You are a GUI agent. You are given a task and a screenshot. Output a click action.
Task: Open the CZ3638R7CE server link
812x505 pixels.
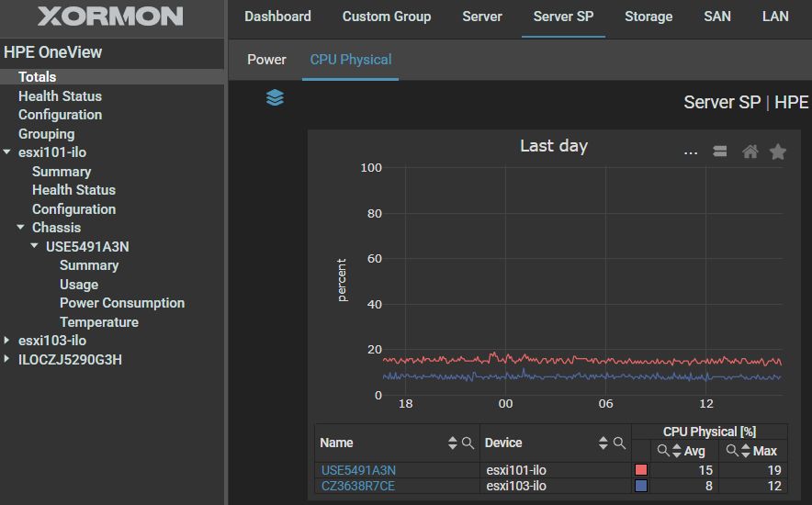coord(357,486)
